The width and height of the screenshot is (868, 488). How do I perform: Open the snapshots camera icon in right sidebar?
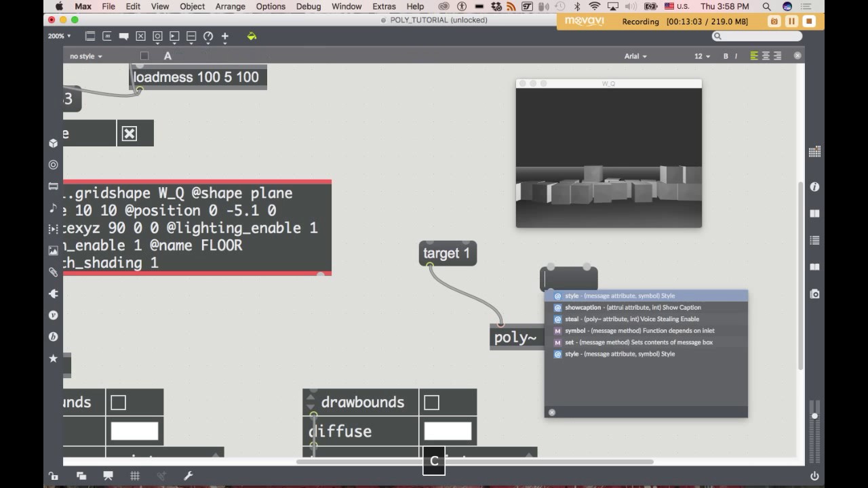pyautogui.click(x=814, y=293)
